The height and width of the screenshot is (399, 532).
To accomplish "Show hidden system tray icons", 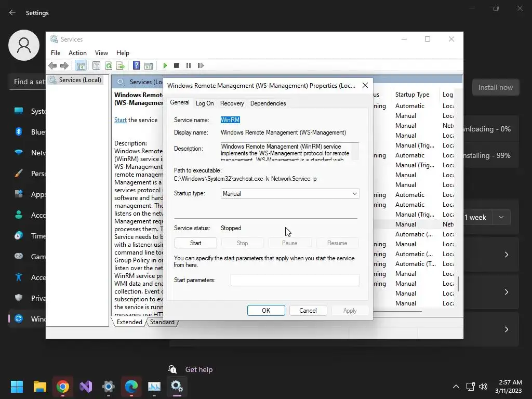I will tap(456, 387).
